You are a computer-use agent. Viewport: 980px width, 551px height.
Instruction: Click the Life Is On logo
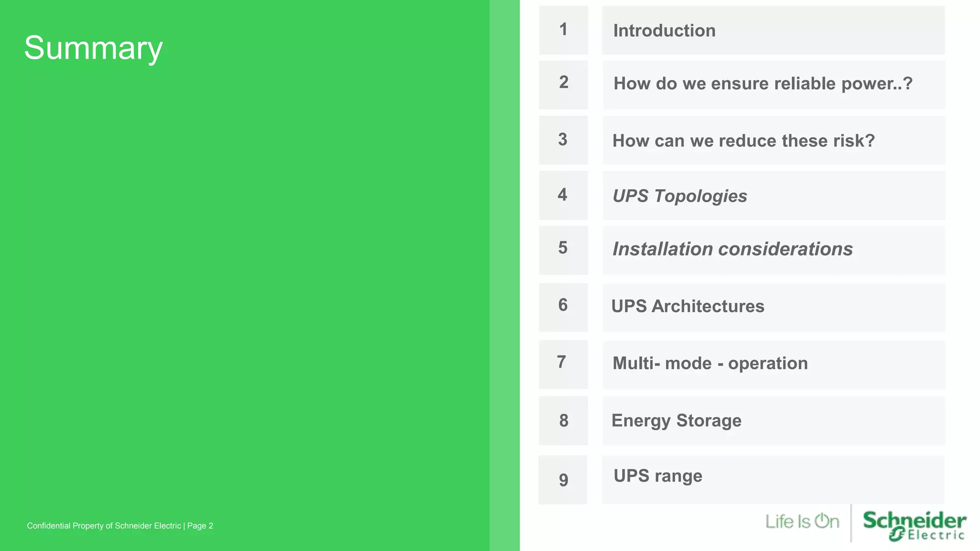(802, 521)
